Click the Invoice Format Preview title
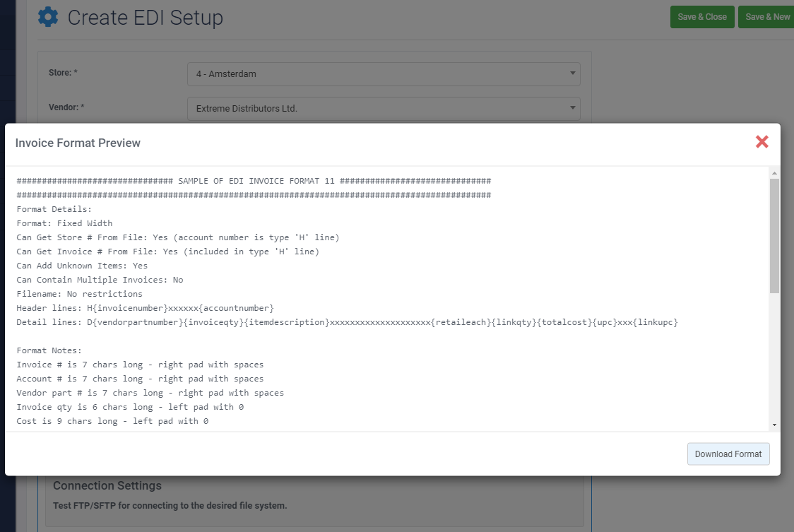 click(78, 143)
